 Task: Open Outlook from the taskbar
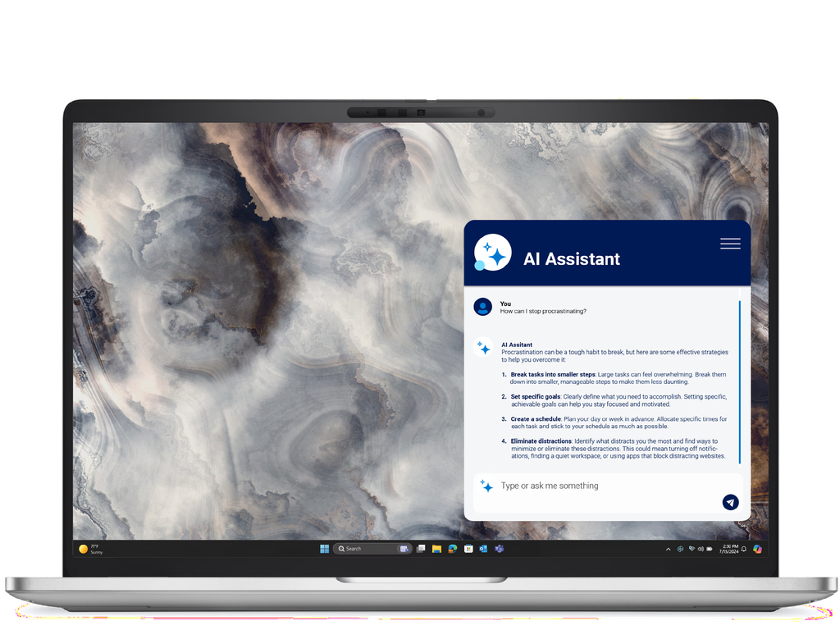(483, 549)
